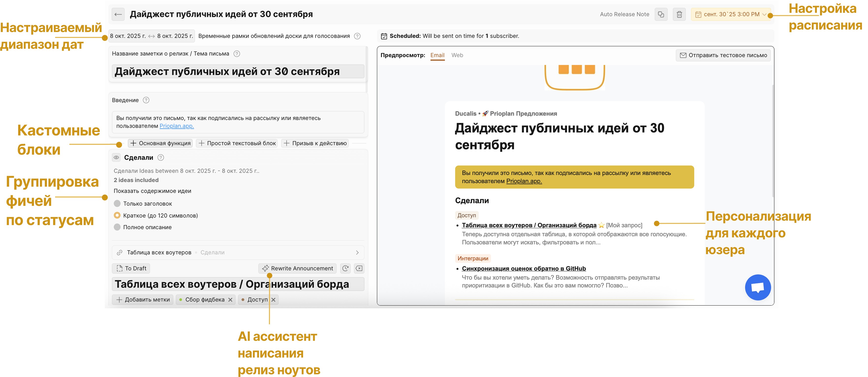Toggle eye visibility of Сделали section
Screen dimensions: 868x377
click(116, 158)
